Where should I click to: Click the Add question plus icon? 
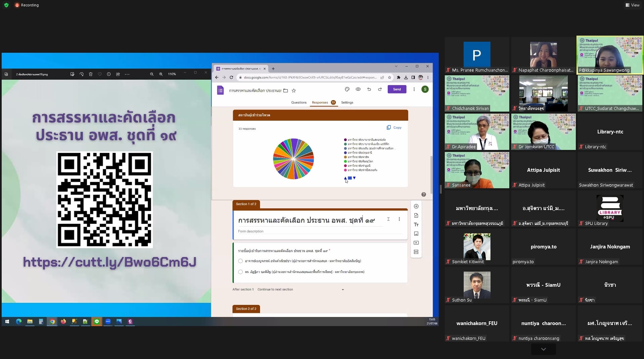[416, 206]
